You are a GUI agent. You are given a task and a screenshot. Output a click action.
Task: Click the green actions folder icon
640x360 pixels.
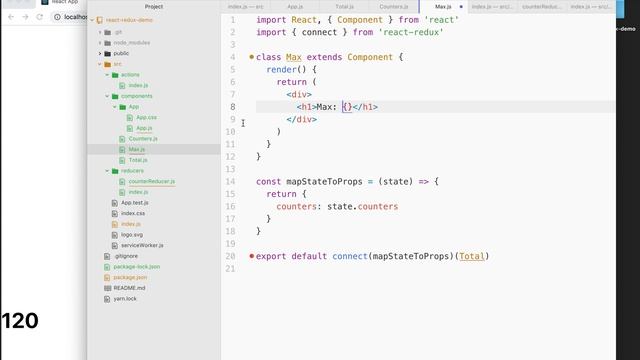pos(115,75)
